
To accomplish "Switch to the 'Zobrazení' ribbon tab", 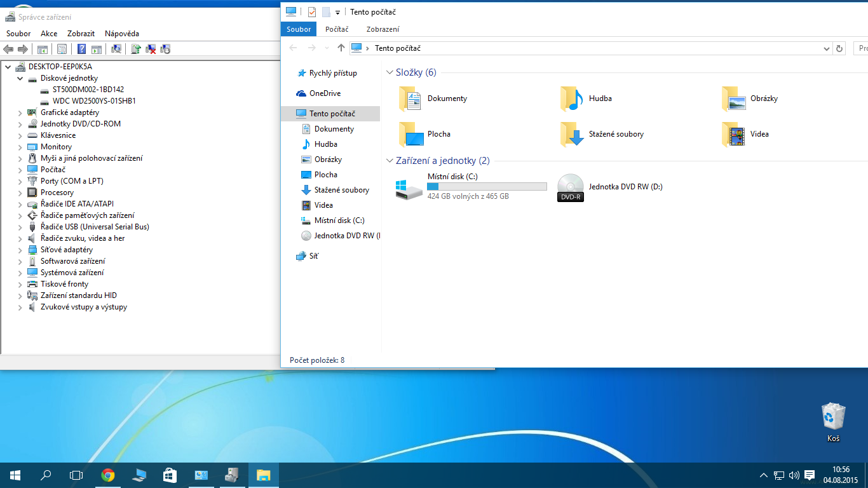I will point(383,29).
